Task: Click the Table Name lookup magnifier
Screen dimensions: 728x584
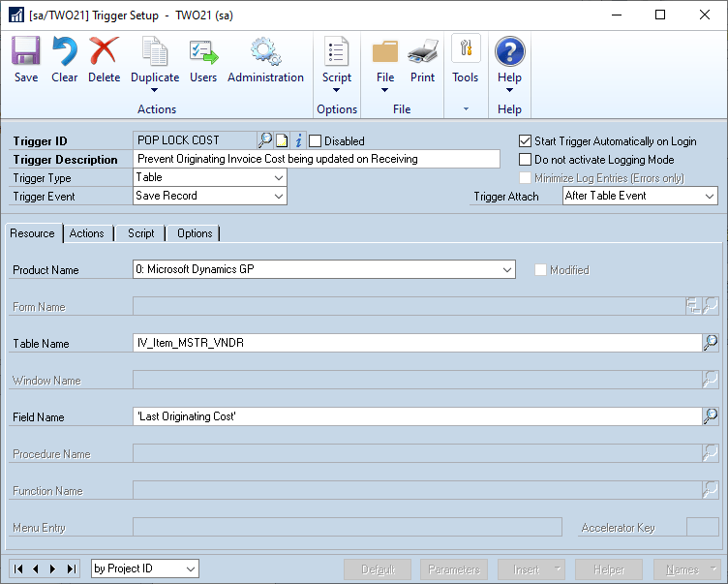Action: click(x=711, y=343)
